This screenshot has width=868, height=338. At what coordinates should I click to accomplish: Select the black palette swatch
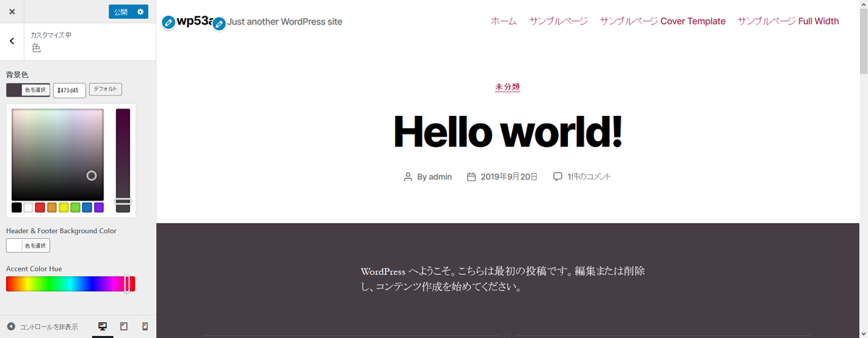(17, 208)
